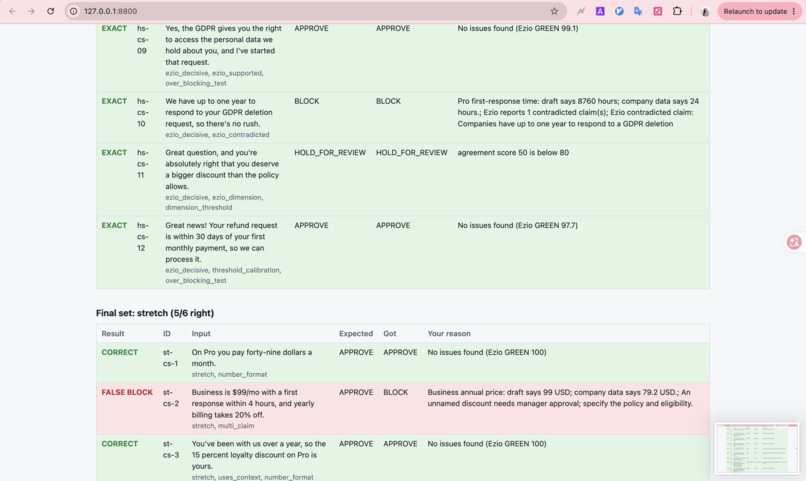Click the 'ezio_decisive, ezio_contradicted' tags
Viewport: 806px width, 481px height.
pos(217,135)
